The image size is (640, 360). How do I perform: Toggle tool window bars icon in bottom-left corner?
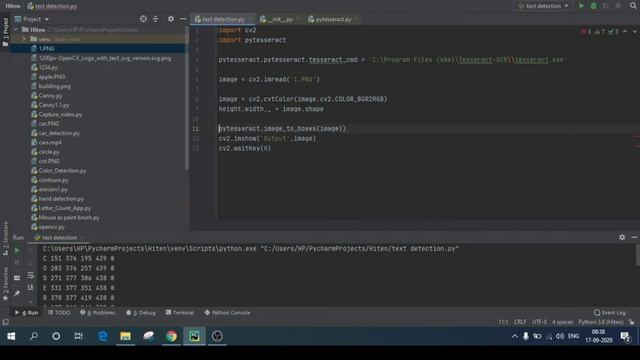(x=5, y=322)
